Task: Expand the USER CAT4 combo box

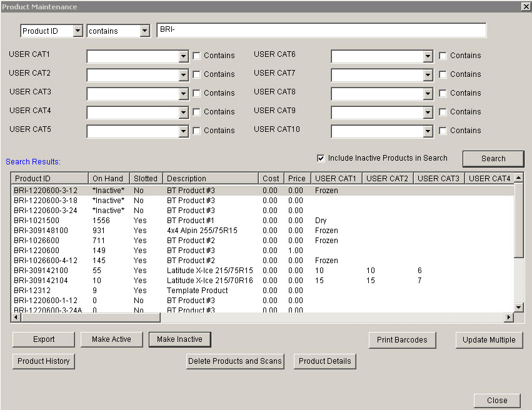Action: 183,112
